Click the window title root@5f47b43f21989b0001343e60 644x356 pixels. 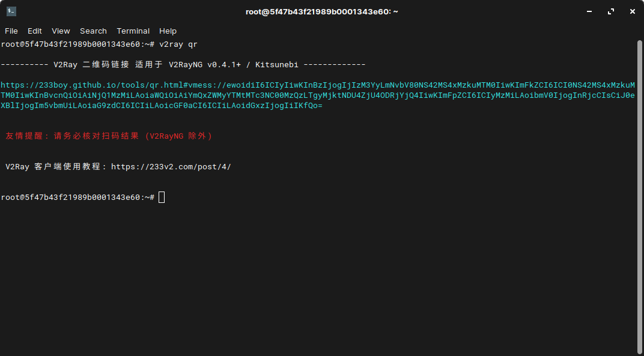321,11
